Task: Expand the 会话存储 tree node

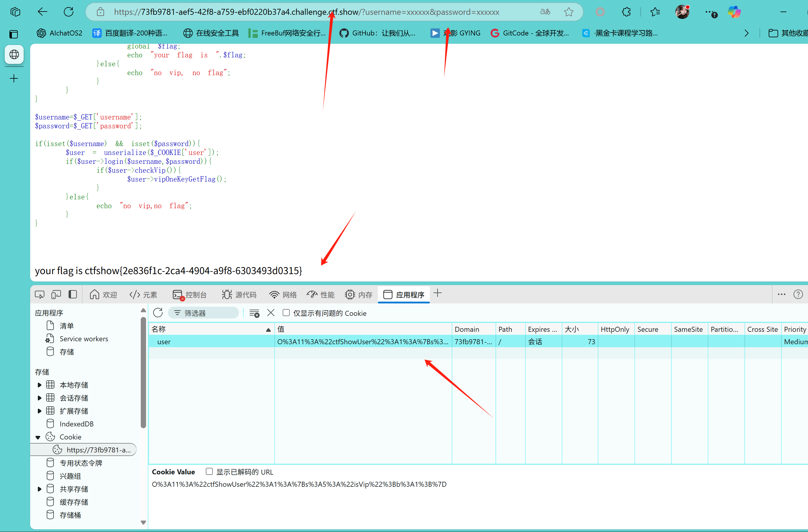Action: [39, 398]
